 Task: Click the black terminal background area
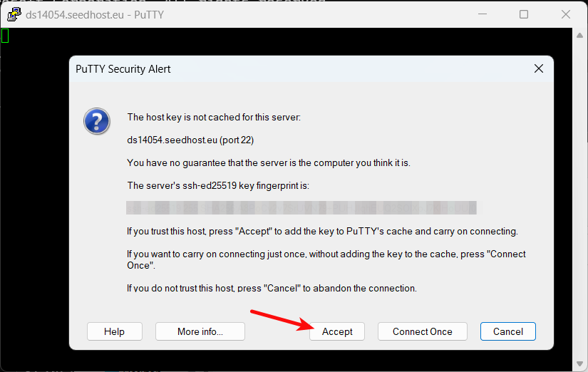click(33, 187)
